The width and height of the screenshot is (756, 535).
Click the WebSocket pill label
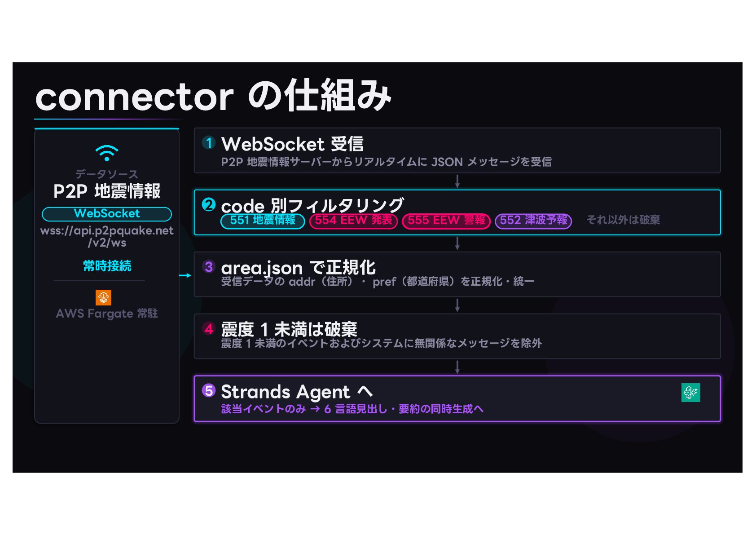(x=107, y=214)
